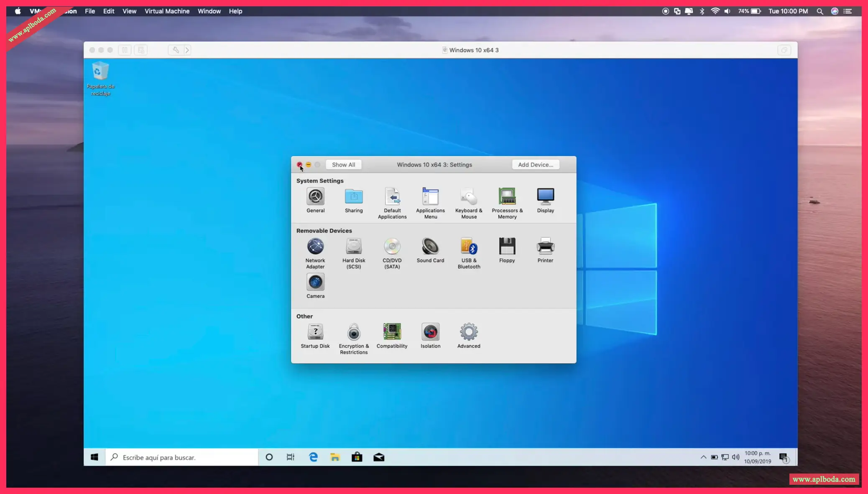Click the forward arrow in VM toolbar

click(x=187, y=50)
